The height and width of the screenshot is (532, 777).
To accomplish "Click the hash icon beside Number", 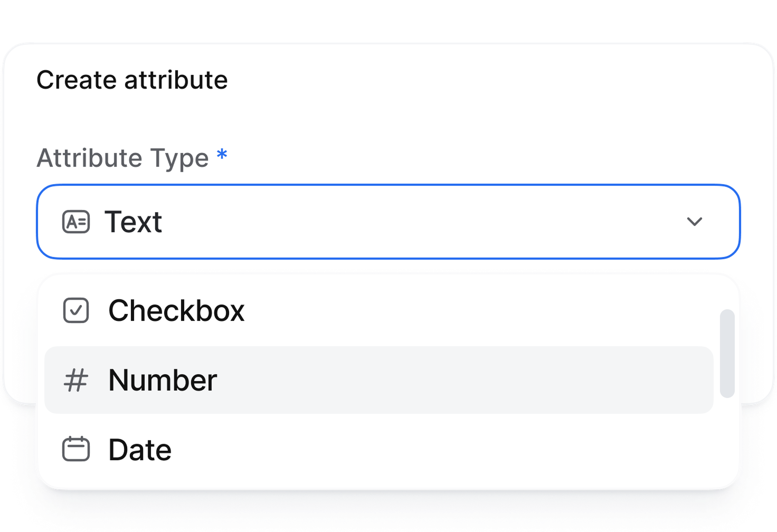I will pyautogui.click(x=76, y=380).
